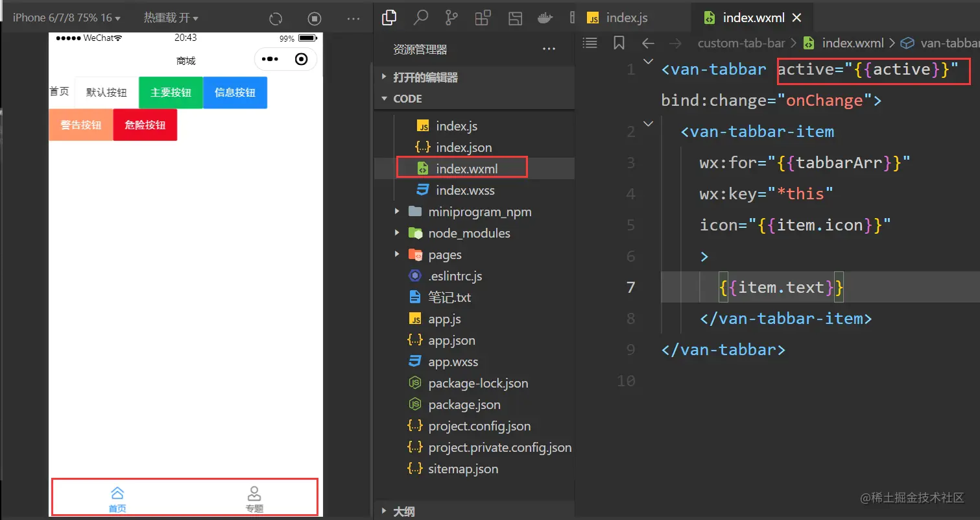Open index.wxss in the file tree

tap(474, 190)
